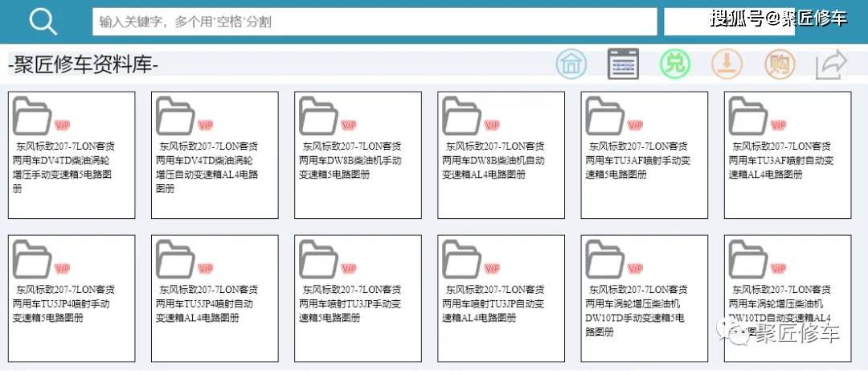Open TU5JP4喷射手动变速箱5电路图册 link
868x371 pixels.
pyautogui.click(x=72, y=299)
